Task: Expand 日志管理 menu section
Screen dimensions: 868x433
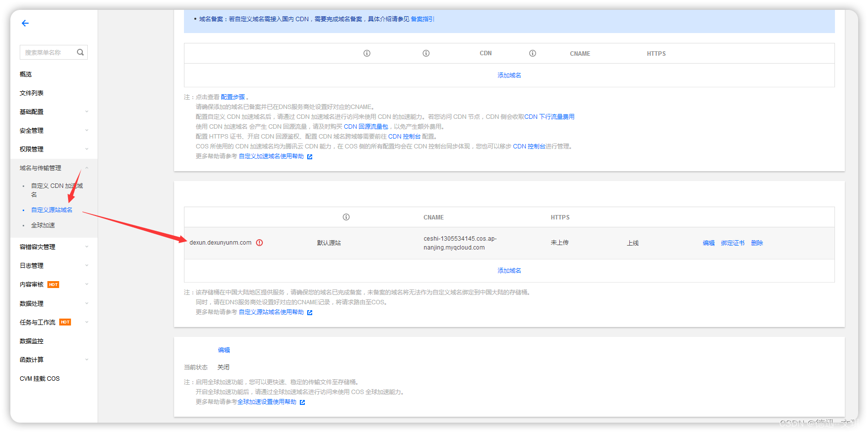Action: tap(54, 266)
